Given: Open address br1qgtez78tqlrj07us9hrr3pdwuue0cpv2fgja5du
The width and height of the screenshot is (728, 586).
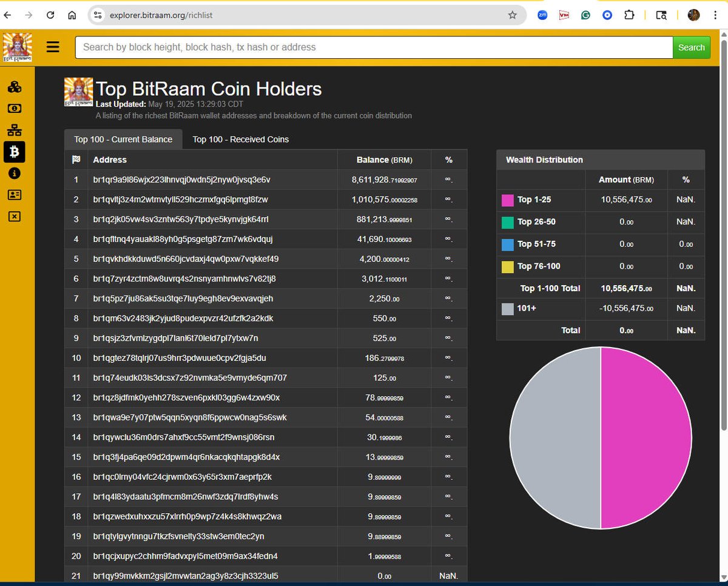Looking at the screenshot, I should pos(180,358).
